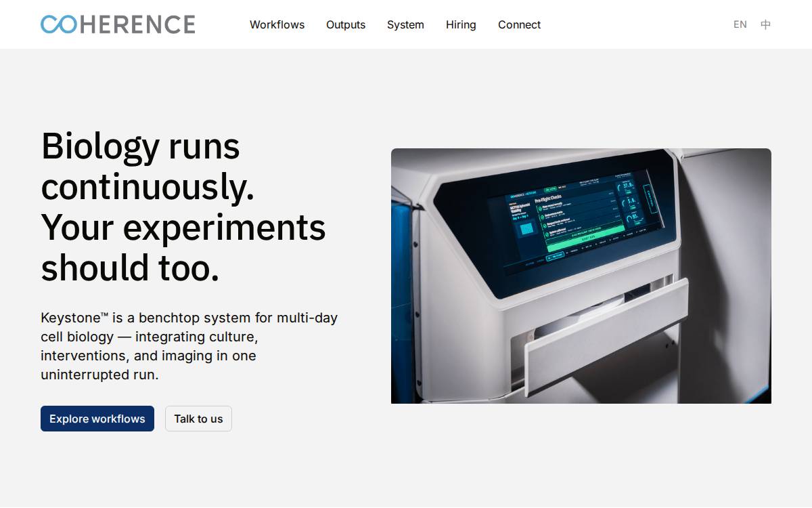Click the 'Your experiments should too.' heading text
Image resolution: width=812 pixels, height=508 pixels.
[x=183, y=248]
